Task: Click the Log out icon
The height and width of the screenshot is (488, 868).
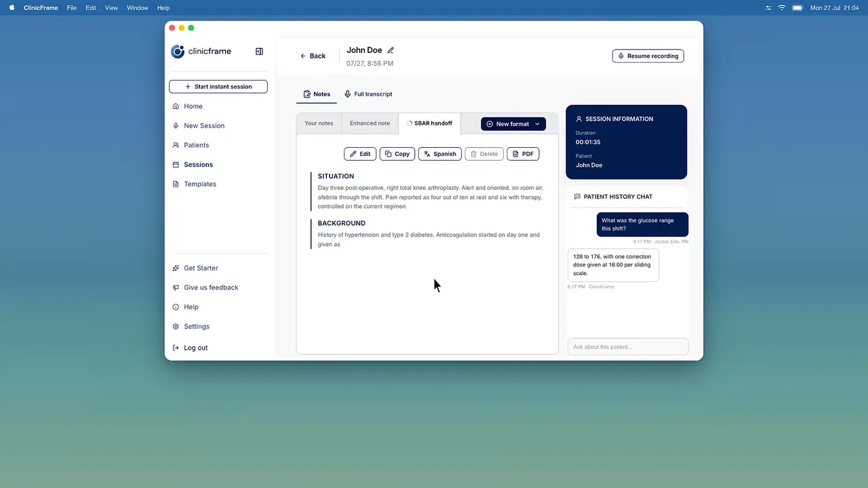Action: coord(176,348)
